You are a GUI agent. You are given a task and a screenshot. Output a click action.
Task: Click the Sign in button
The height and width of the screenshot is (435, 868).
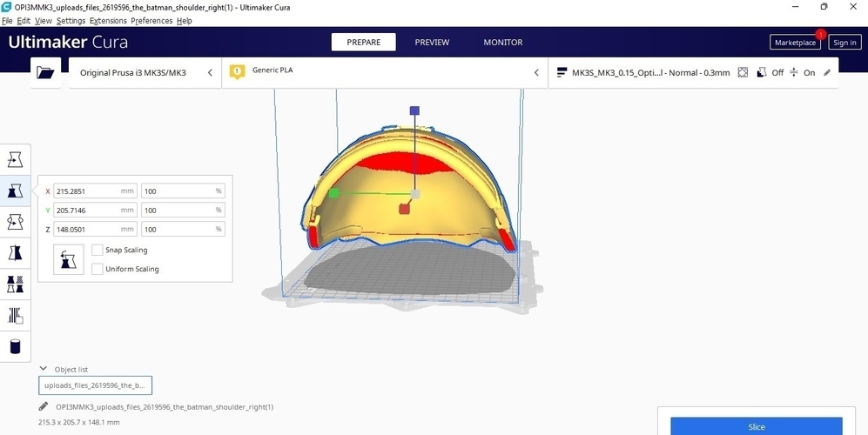pos(844,42)
